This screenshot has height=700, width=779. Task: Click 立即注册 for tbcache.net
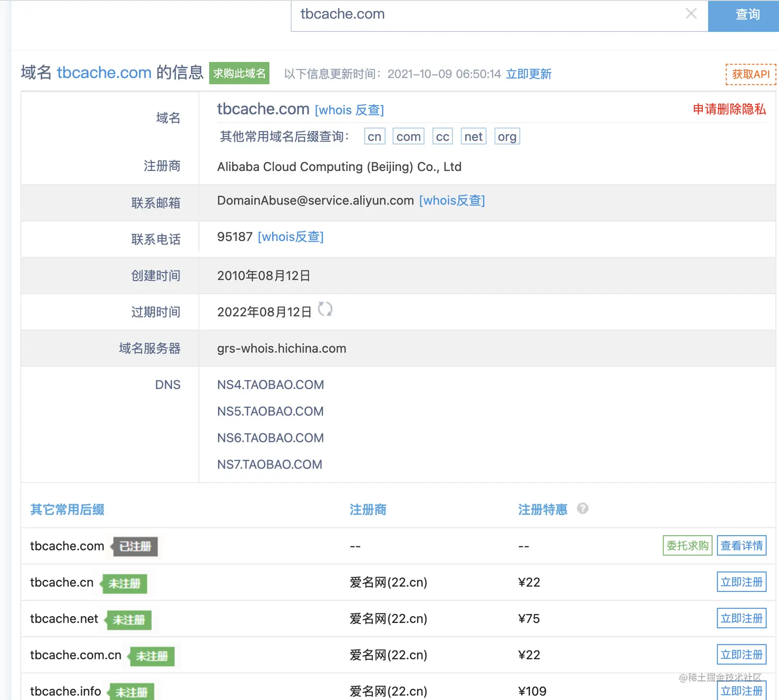point(742,618)
